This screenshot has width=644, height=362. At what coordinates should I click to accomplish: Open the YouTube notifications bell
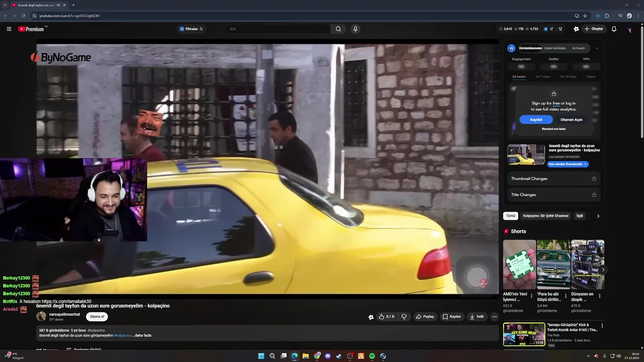[614, 29]
